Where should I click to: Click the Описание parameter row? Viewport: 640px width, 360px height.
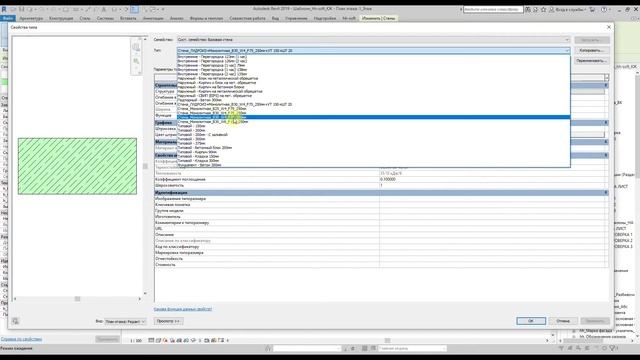coord(381,235)
